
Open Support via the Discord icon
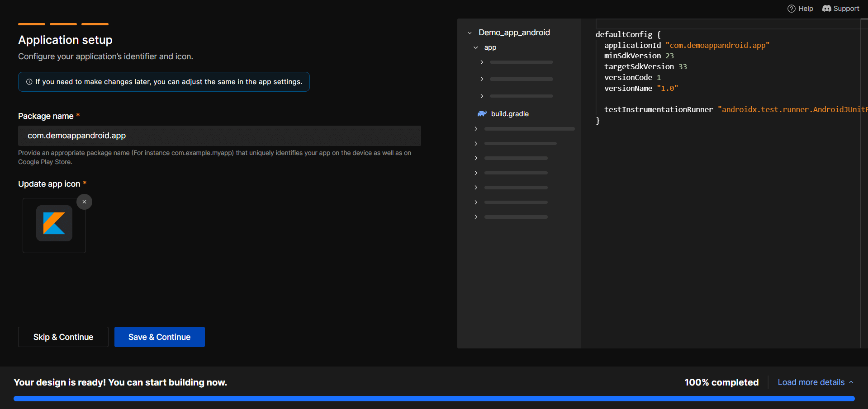(826, 9)
